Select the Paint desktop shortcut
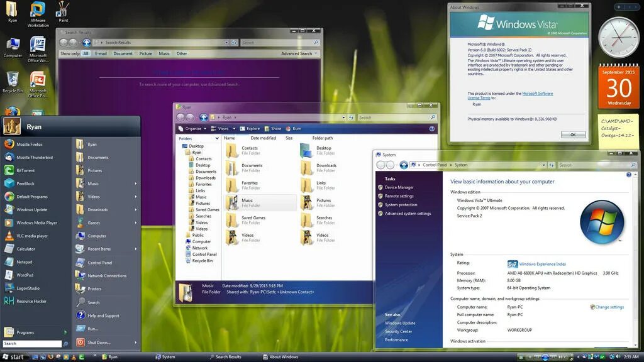The width and height of the screenshot is (644, 362). 63,11
